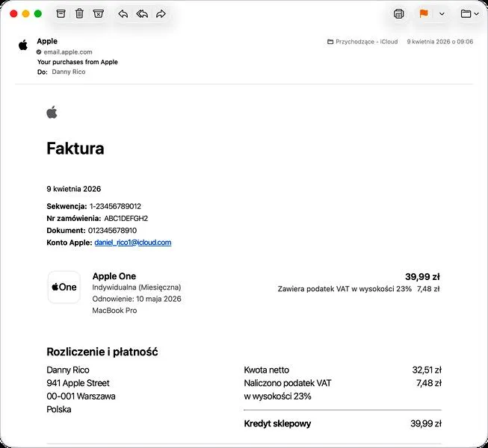Select the Apple One product title
The height and width of the screenshot is (448, 488).
(114, 276)
